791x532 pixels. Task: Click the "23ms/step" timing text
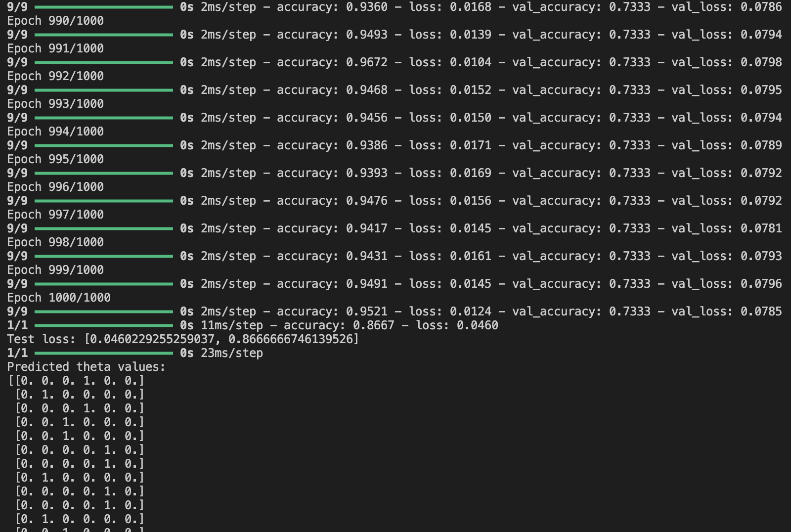coord(232,353)
